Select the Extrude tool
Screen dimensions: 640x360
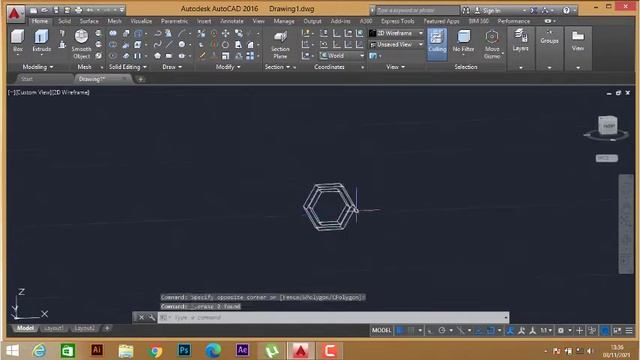point(41,41)
